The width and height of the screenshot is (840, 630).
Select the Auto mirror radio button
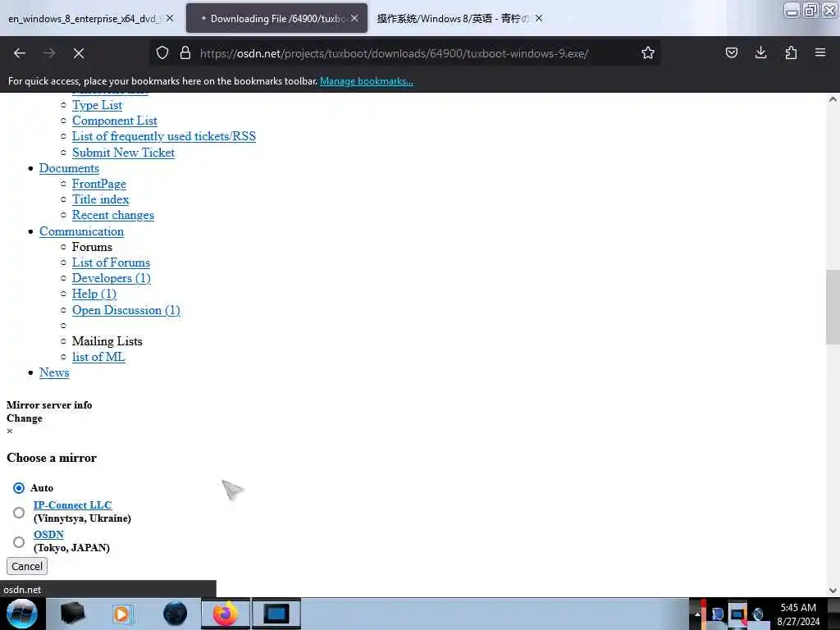tap(19, 488)
